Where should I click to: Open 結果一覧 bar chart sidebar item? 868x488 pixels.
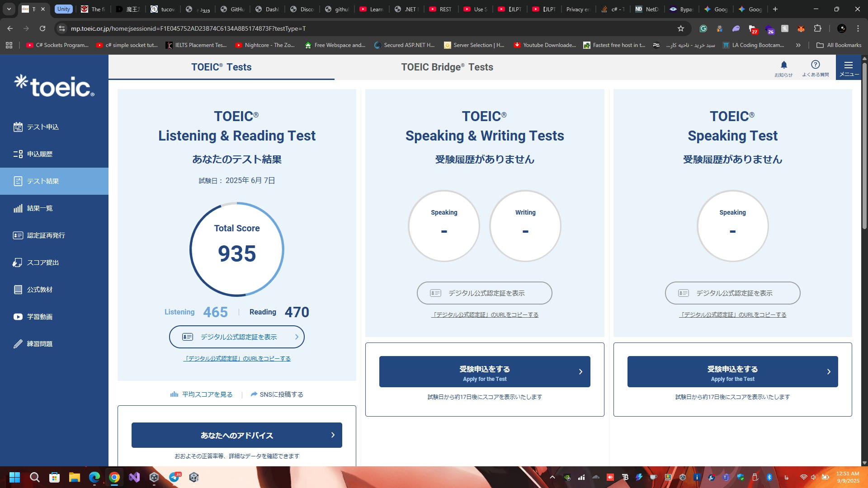pyautogui.click(x=39, y=208)
